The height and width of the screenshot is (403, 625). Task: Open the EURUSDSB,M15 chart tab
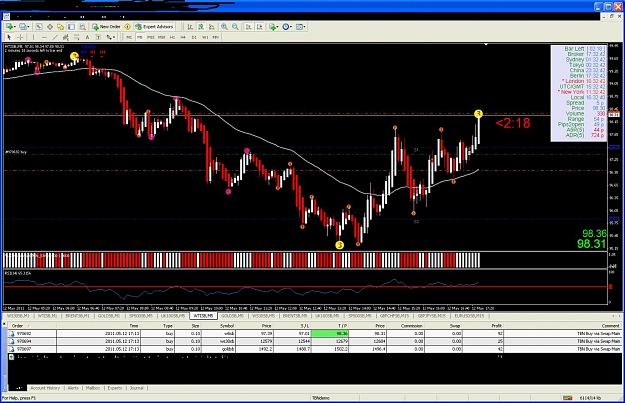point(469,316)
